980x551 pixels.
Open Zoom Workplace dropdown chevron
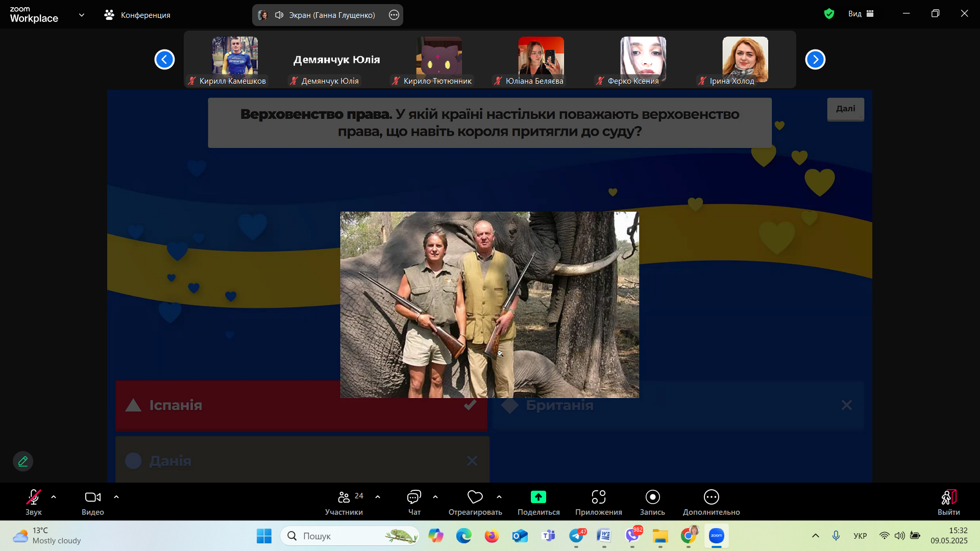pos(82,15)
